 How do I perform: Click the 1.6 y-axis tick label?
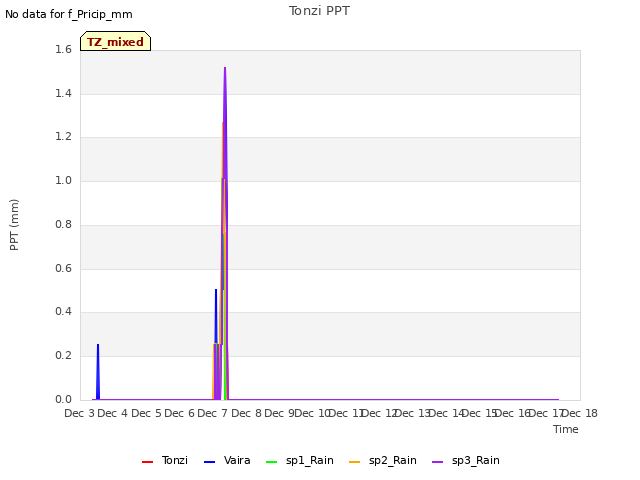tap(63, 49)
